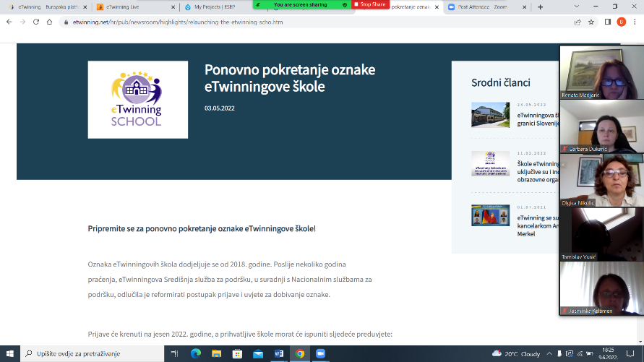Open File Explorer from taskbar
Viewport: 644px width, 362px height.
[x=216, y=353]
